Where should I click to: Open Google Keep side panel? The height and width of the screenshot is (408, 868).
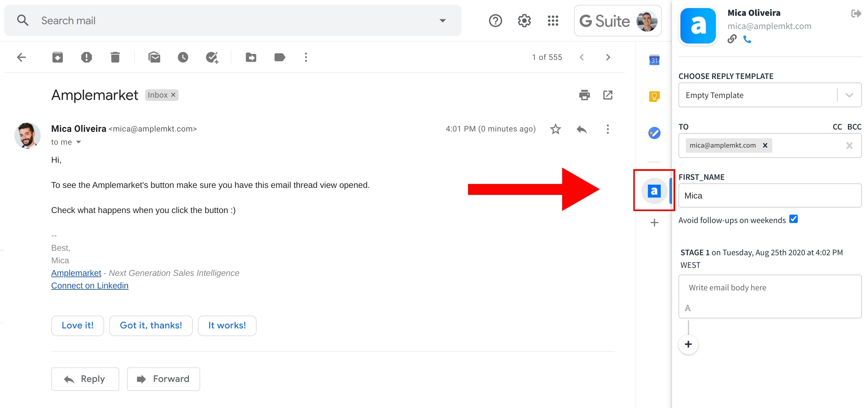[654, 97]
